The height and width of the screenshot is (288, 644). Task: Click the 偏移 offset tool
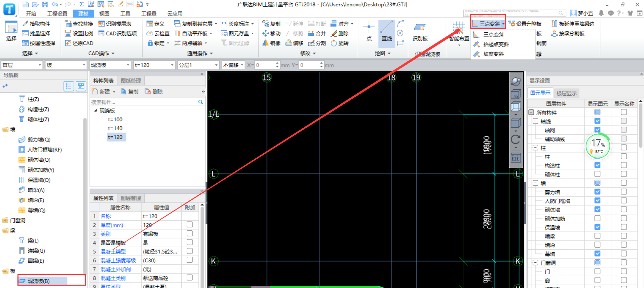pos(294,43)
